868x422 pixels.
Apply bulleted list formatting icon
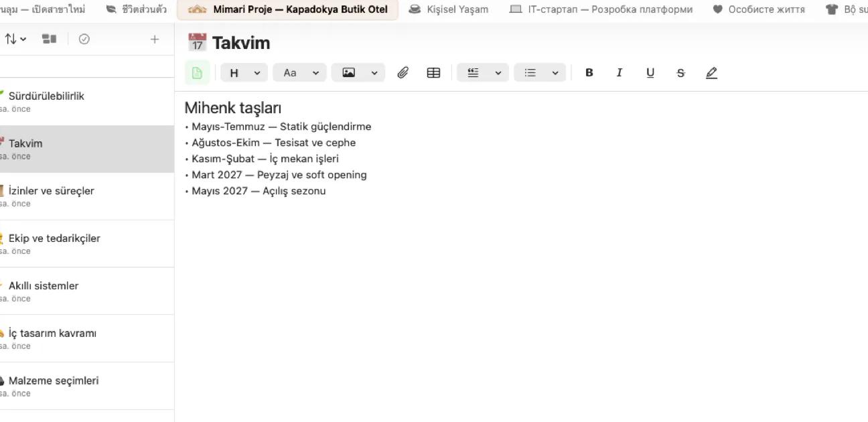coord(530,73)
